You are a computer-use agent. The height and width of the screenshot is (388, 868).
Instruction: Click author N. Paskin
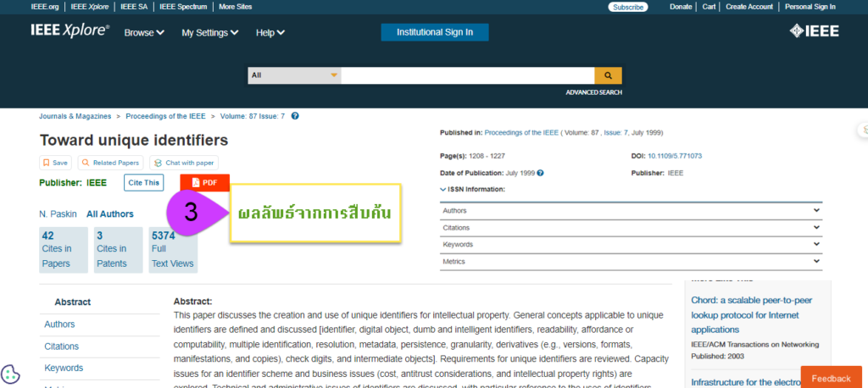[x=58, y=214]
